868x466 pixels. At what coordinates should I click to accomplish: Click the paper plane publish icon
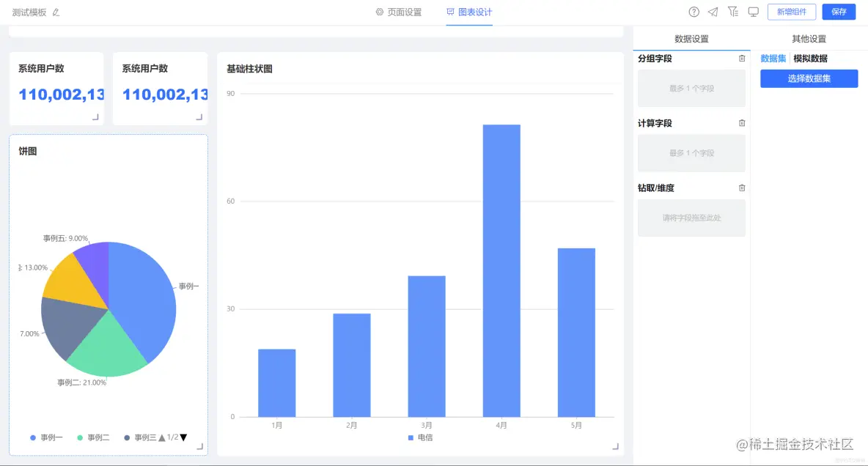[x=713, y=12]
